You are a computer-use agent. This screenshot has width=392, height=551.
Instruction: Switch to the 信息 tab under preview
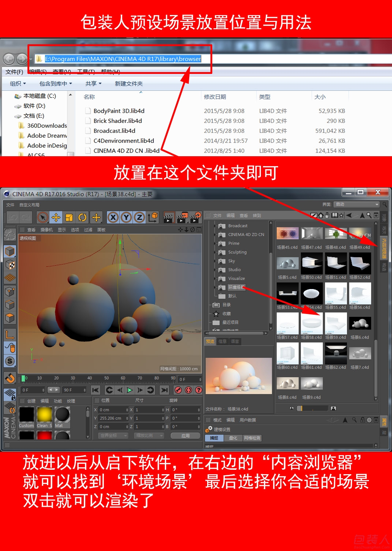(223, 341)
